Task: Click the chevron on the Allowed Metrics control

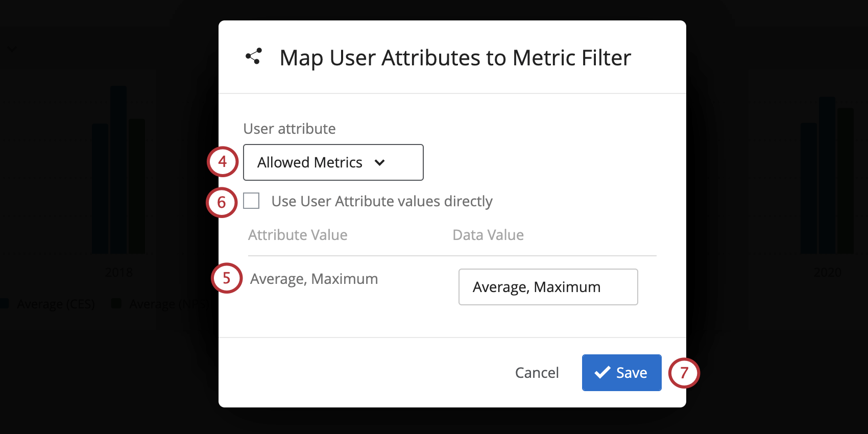Action: click(x=380, y=162)
